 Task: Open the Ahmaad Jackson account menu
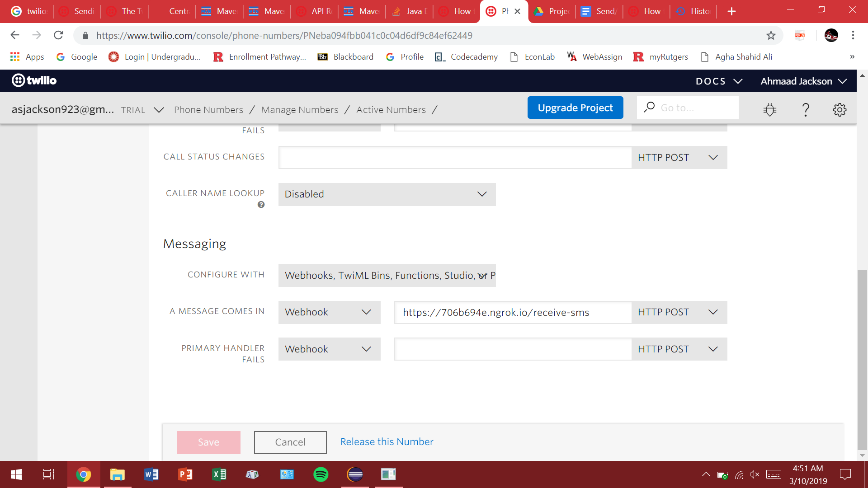pos(803,81)
